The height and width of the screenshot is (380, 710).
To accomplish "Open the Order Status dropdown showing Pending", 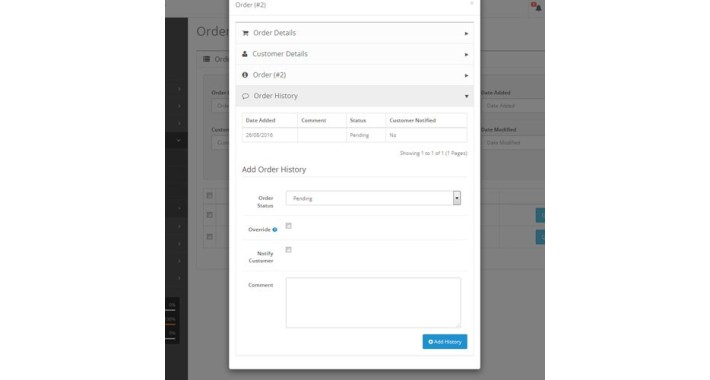I will point(373,198).
